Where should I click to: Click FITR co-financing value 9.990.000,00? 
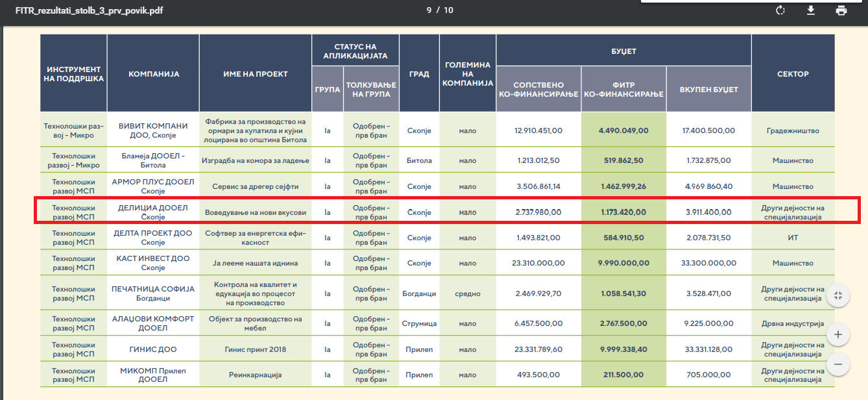point(623,263)
